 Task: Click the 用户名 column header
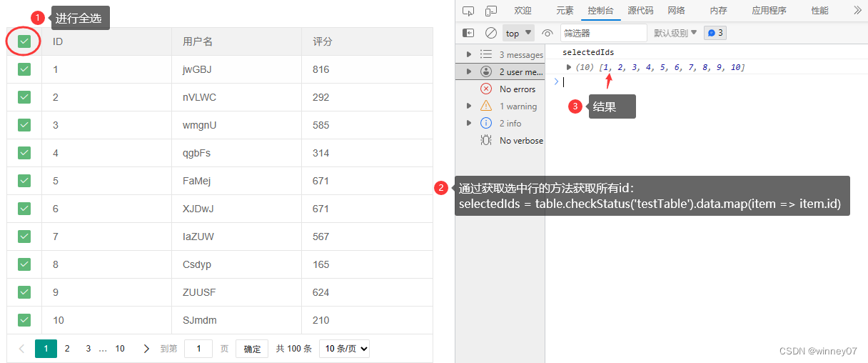pyautogui.click(x=236, y=41)
